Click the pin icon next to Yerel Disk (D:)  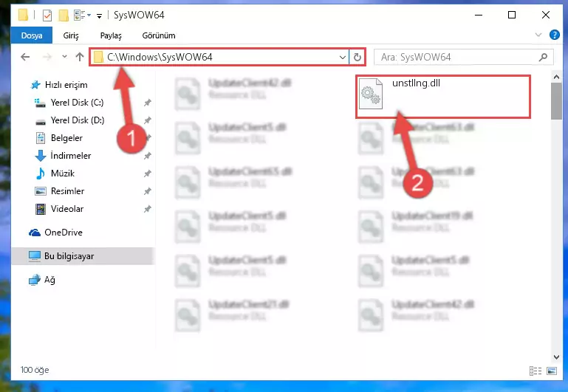click(x=147, y=120)
